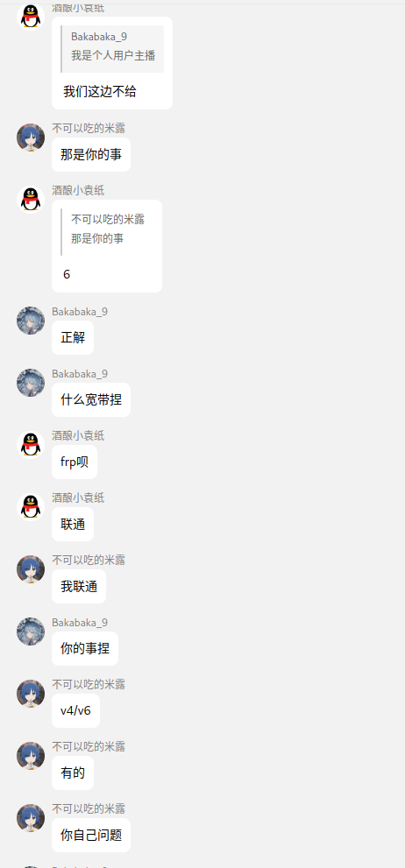Select Bakabaka_9 avatar beside "正解" message
This screenshot has width=405, height=868.
(x=31, y=321)
